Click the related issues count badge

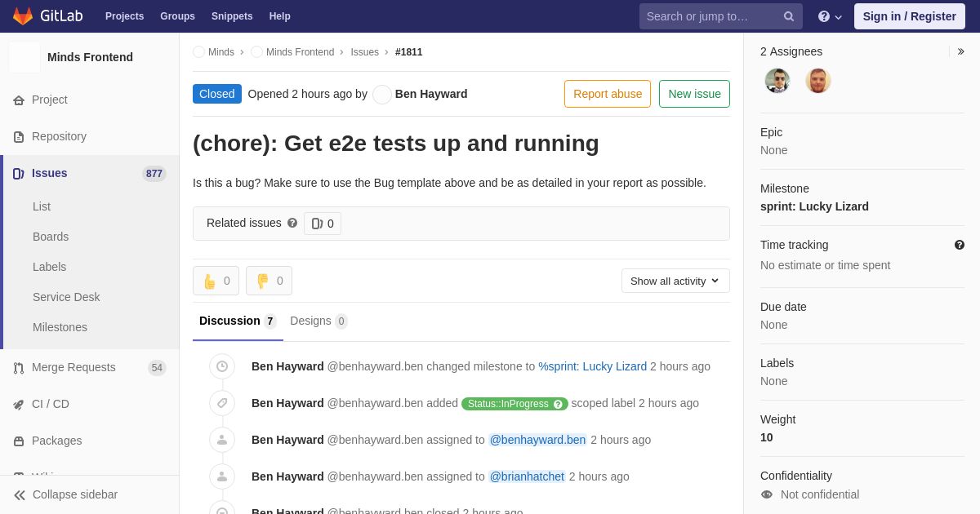323,224
